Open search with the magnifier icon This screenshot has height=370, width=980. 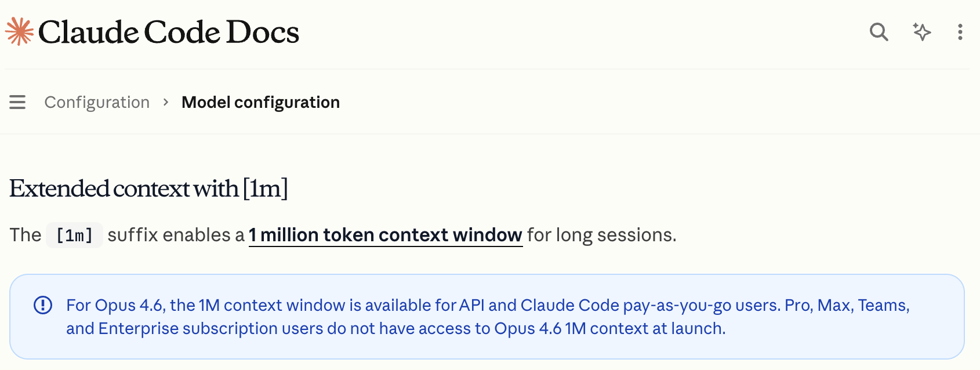point(879,32)
